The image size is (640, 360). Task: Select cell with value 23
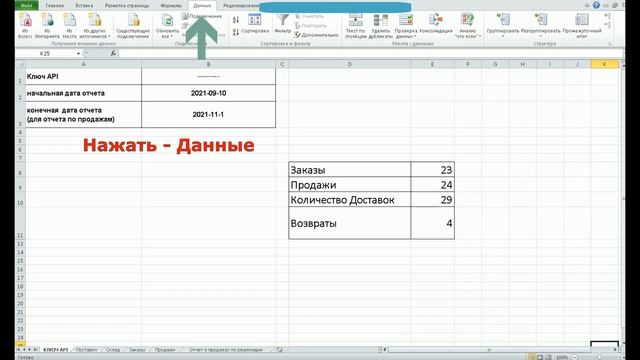433,170
